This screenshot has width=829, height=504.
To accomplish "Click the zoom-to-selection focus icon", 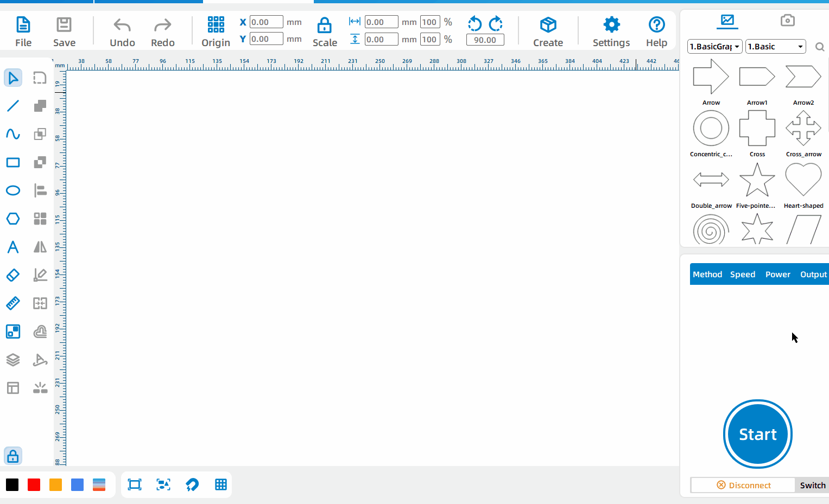I will [x=163, y=484].
